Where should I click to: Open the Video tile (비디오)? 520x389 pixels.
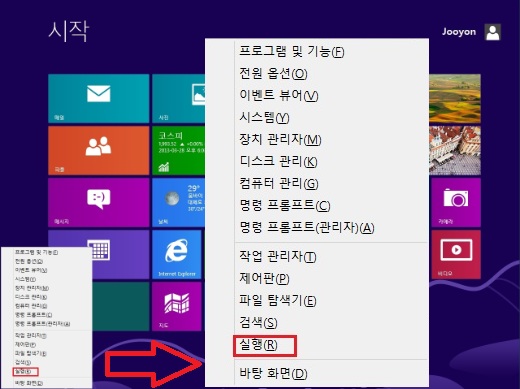point(456,254)
